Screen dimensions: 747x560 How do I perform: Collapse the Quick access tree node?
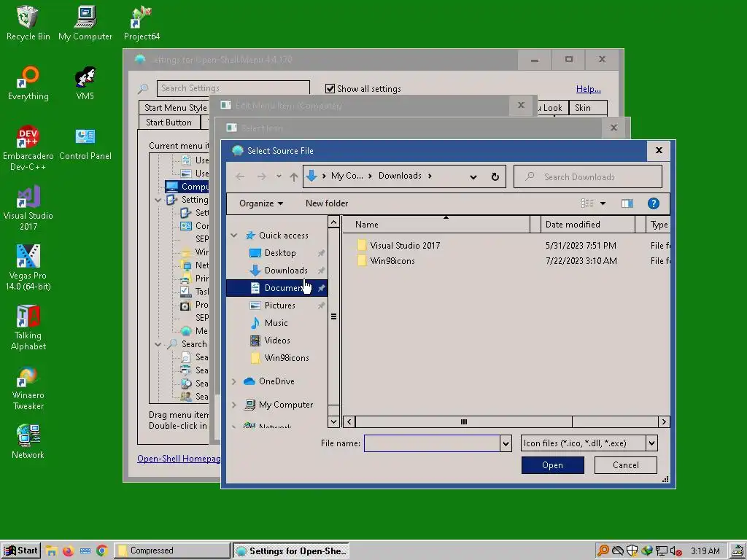(234, 236)
